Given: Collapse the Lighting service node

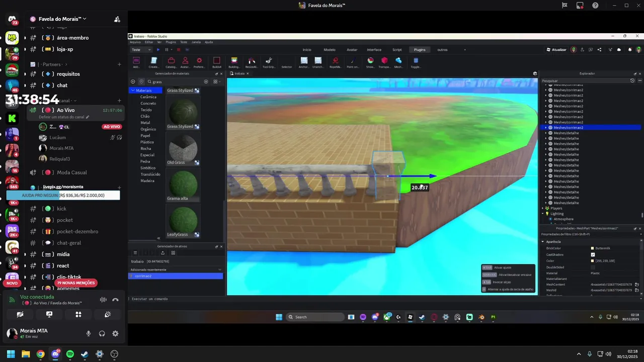Looking at the screenshot, I should pos(543,214).
